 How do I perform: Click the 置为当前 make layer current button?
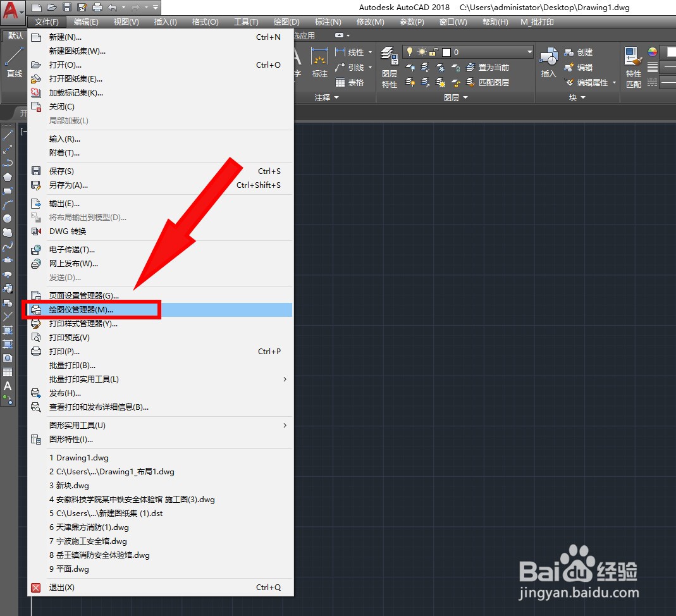[488, 67]
